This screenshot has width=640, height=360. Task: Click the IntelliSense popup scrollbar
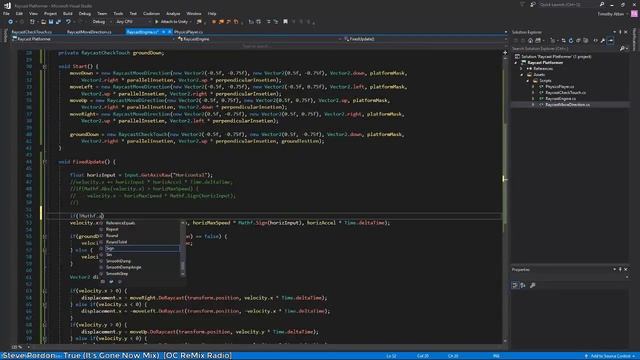click(182, 248)
